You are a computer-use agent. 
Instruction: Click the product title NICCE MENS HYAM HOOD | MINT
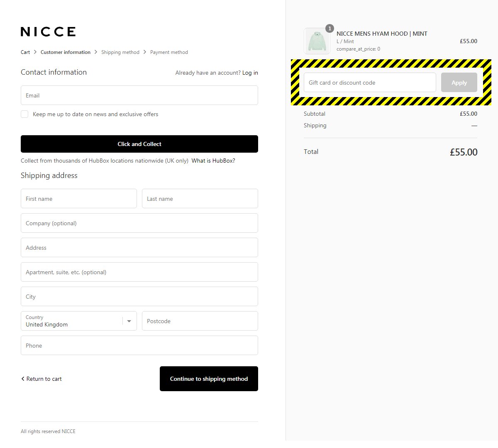382,34
